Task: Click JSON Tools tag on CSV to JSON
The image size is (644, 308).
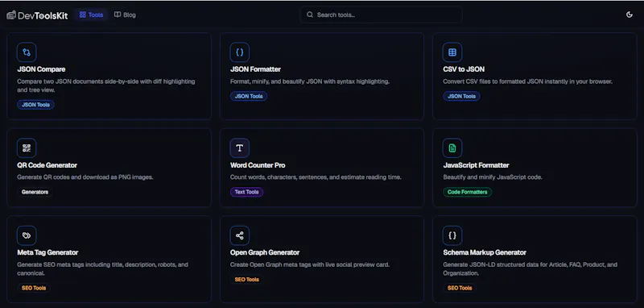Action: 461,96
